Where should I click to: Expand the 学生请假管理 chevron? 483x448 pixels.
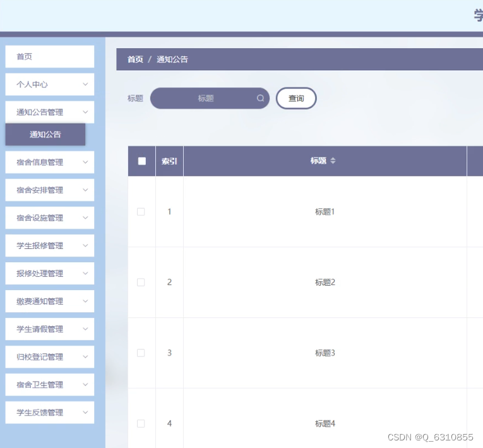pos(85,329)
